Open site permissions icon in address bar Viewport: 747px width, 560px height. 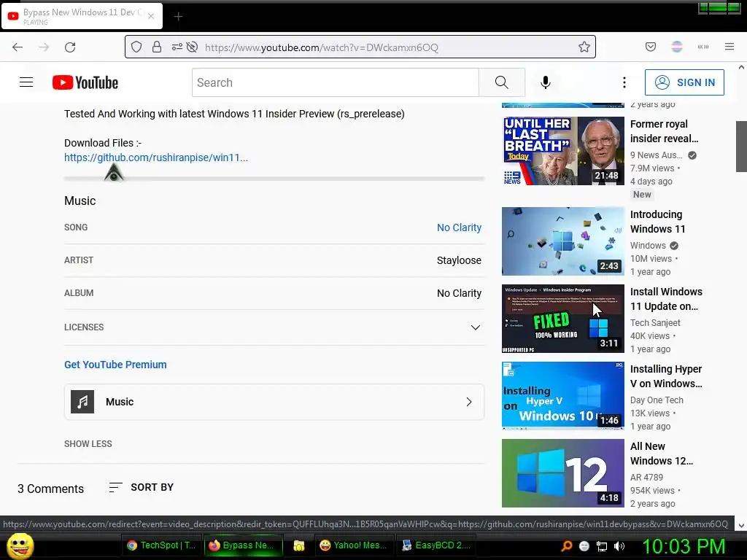point(177,47)
